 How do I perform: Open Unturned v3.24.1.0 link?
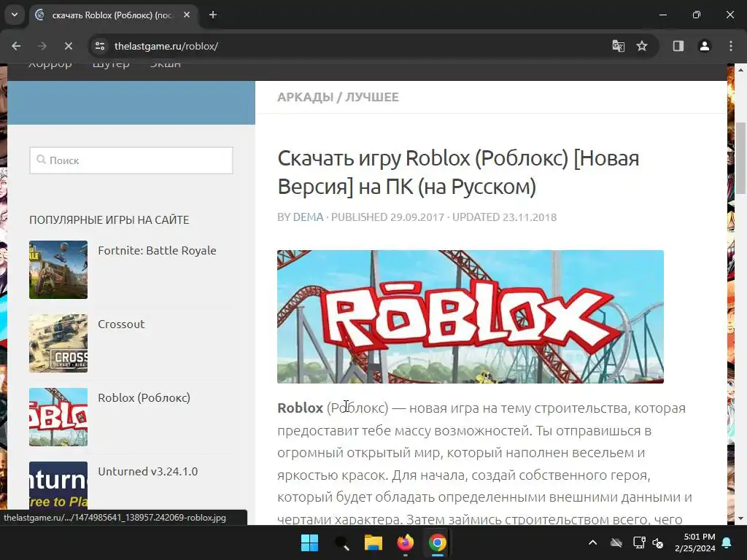pos(147,472)
